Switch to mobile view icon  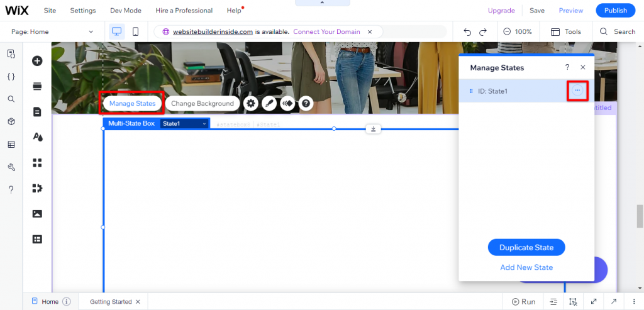pos(135,31)
